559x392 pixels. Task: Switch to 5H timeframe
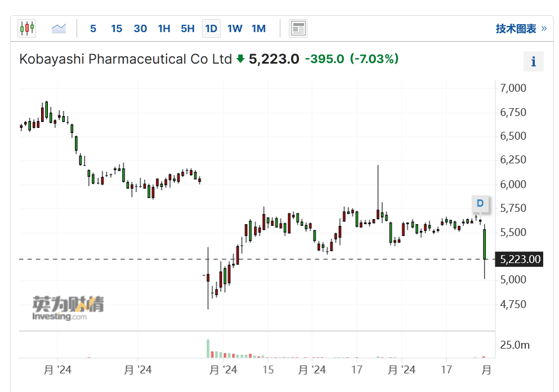point(187,28)
